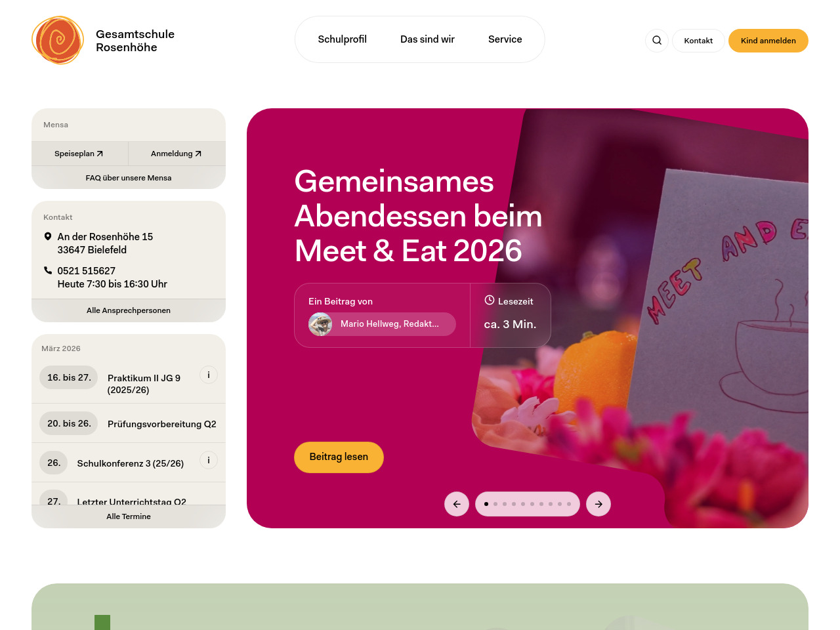This screenshot has height=630, width=840.
Task: Open the search magnifier icon
Action: point(657,41)
